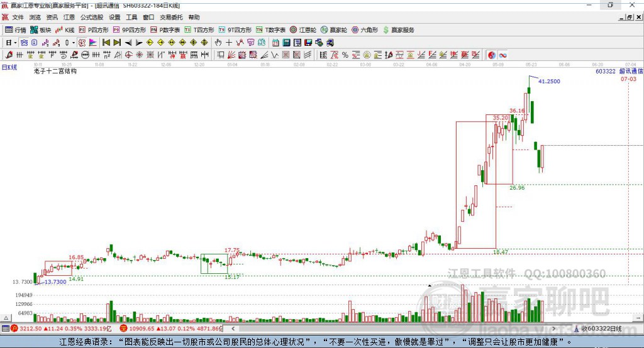This screenshot has height=348, width=644.
Task: Toggle the color gradient chart icon
Action: [93, 43]
